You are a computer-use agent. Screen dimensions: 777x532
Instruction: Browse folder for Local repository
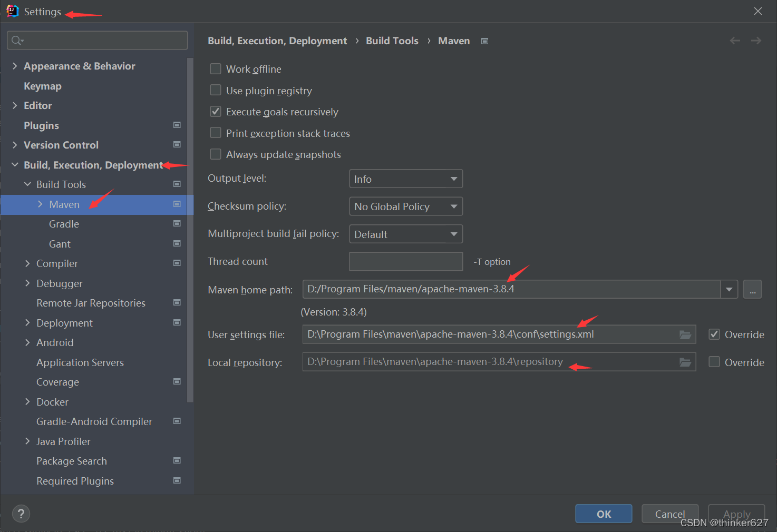pyautogui.click(x=685, y=362)
